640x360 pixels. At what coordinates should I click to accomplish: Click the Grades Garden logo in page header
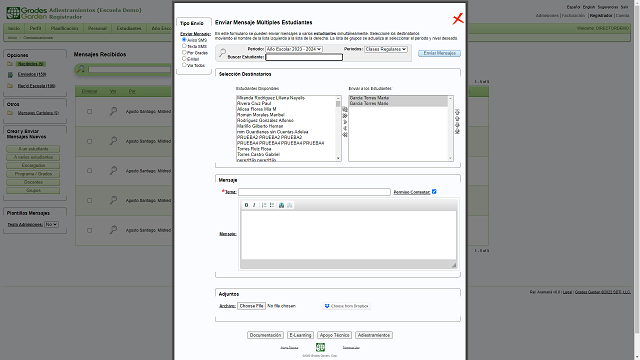(27, 13)
